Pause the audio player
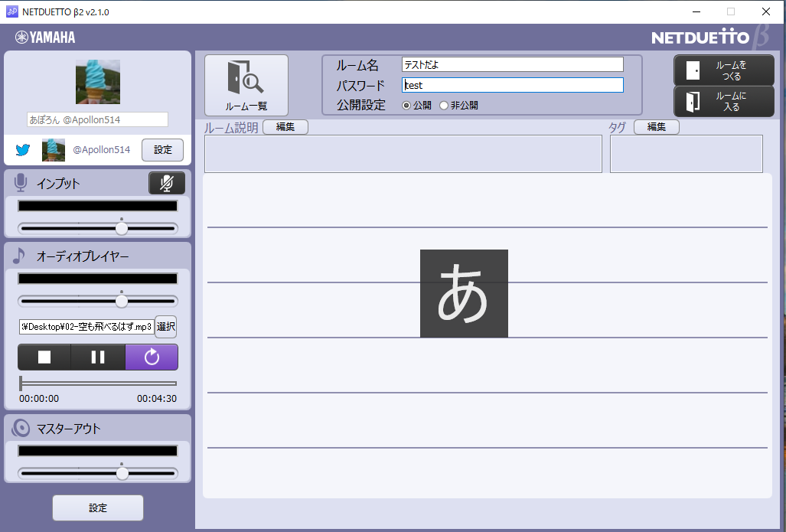Viewport: 786px width, 532px height. click(x=98, y=357)
